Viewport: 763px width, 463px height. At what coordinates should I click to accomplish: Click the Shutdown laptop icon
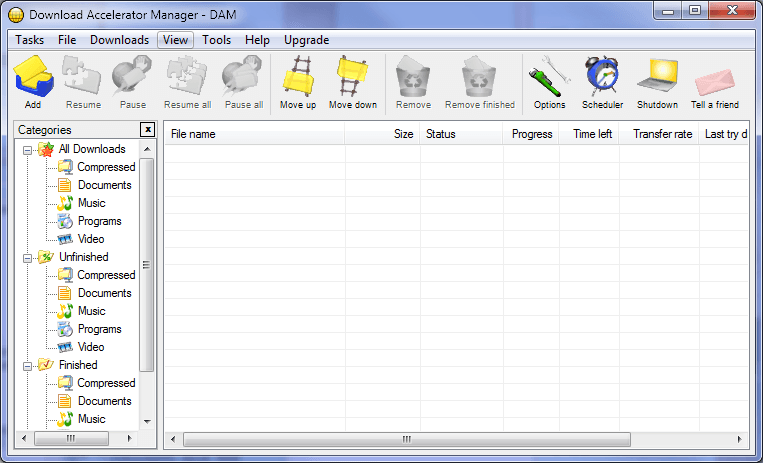[657, 75]
